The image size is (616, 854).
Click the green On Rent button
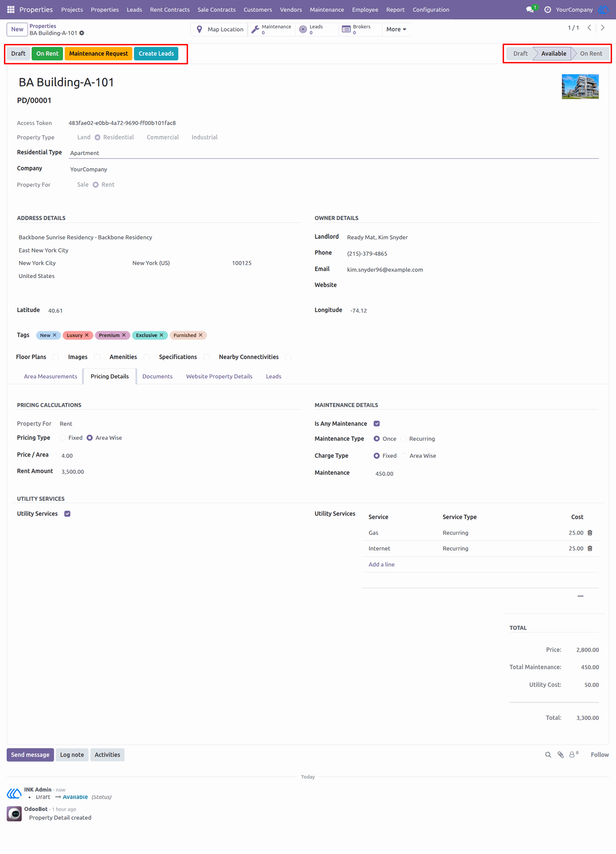(47, 53)
